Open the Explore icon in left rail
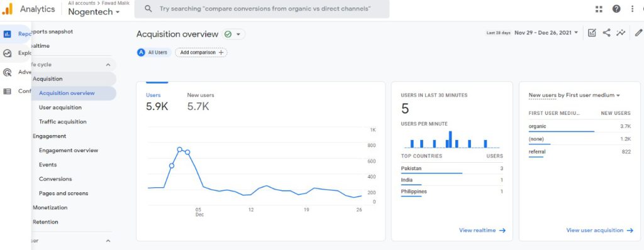The image size is (644, 250). click(7, 53)
